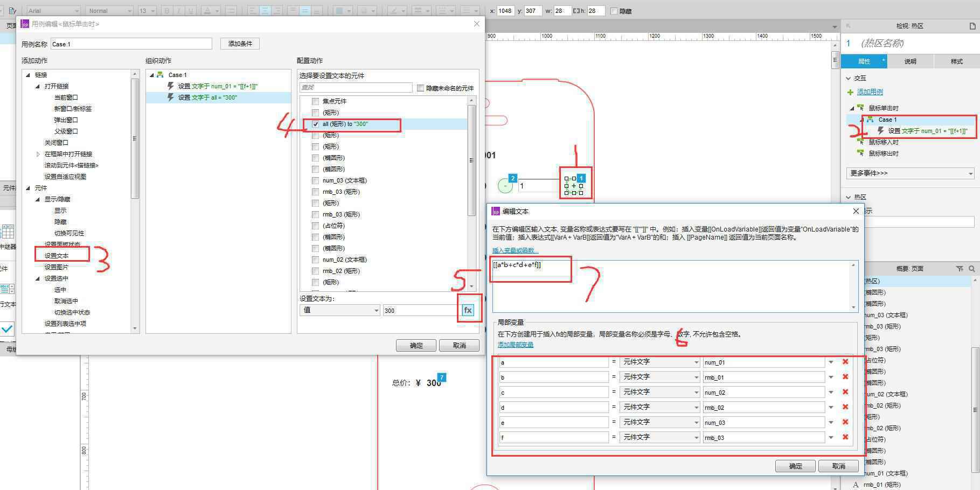Click the 查找 search field in the widget list
The height and width of the screenshot is (490, 980).
click(356, 87)
